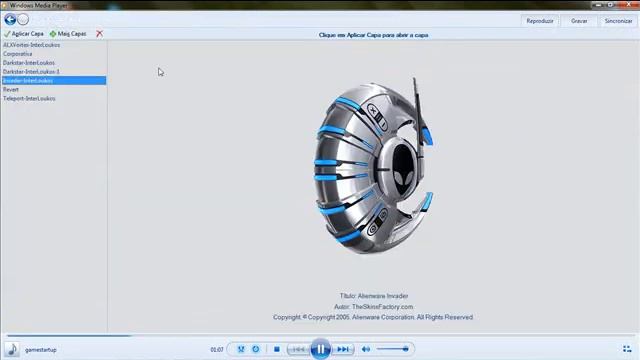The image size is (640, 360).
Task: Delete selected skin with the red X
Action: click(100, 33)
